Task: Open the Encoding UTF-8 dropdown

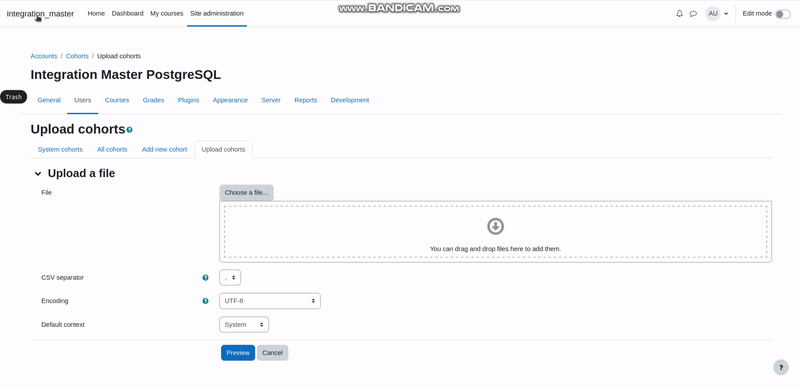Action: coord(270,301)
